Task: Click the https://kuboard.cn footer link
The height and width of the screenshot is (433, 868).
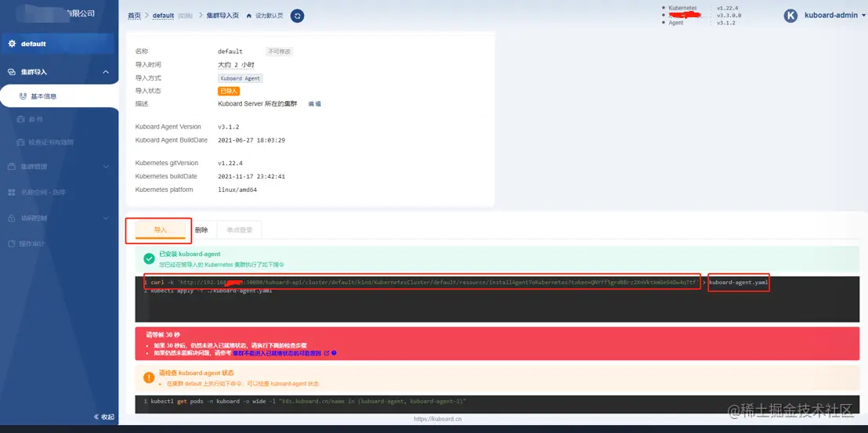Action: point(437,419)
